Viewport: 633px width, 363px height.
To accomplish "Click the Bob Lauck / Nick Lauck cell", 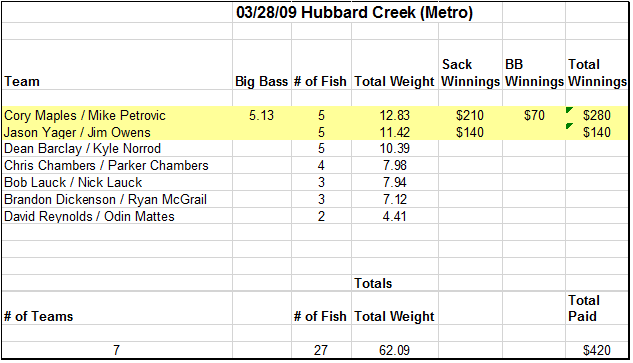I will click(117, 183).
